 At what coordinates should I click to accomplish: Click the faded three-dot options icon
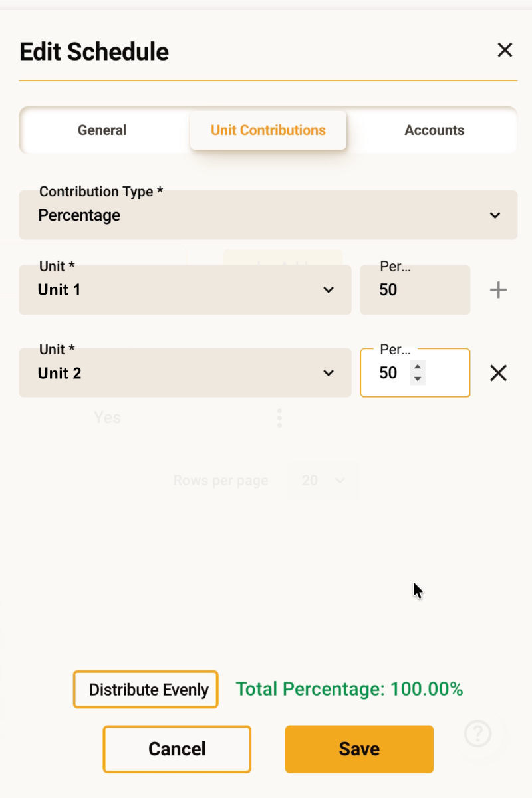coord(279,418)
